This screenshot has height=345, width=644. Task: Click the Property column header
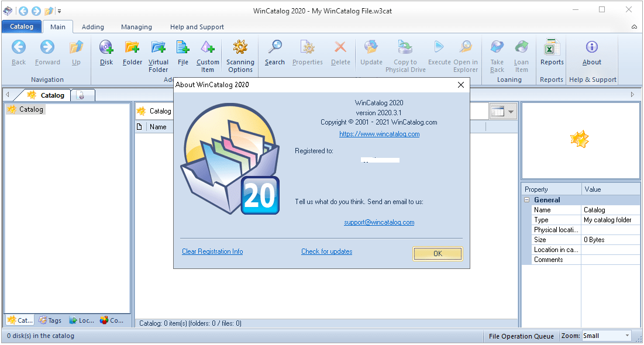click(x=551, y=189)
